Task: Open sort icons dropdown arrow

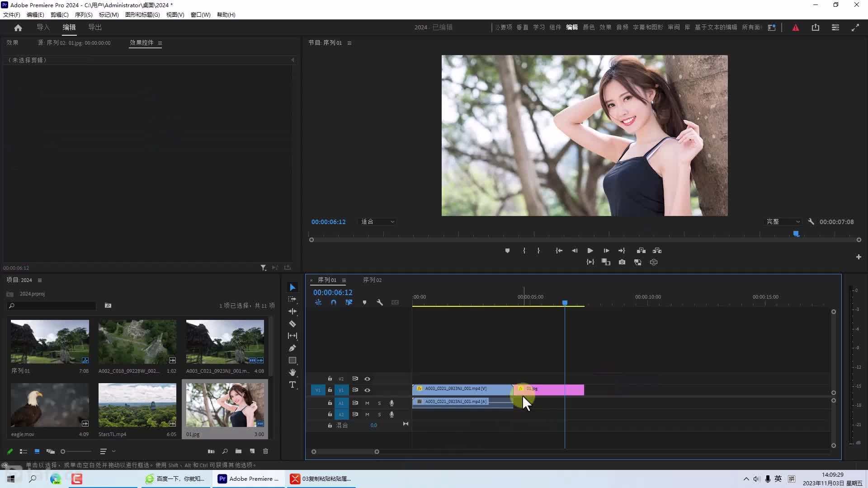Action: click(114, 451)
